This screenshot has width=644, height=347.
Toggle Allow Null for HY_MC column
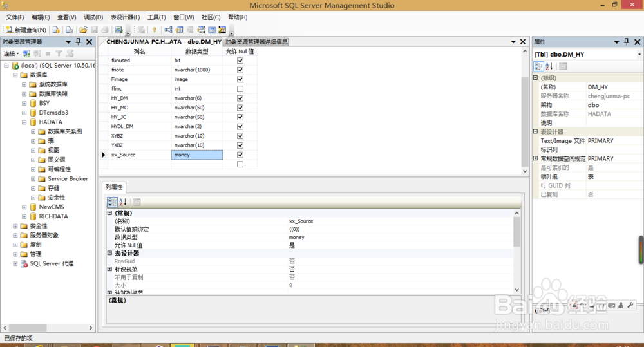(240, 108)
